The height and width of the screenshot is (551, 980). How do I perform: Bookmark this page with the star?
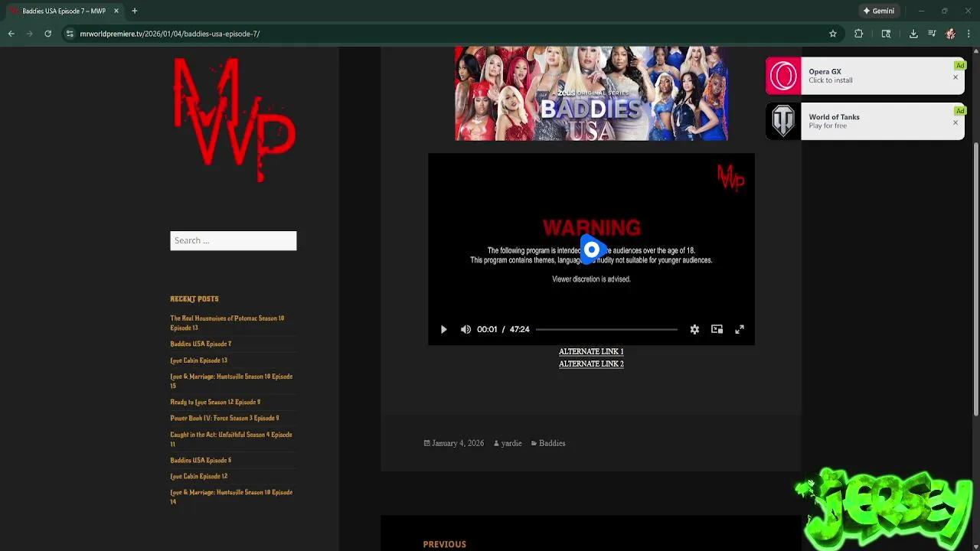click(x=833, y=34)
